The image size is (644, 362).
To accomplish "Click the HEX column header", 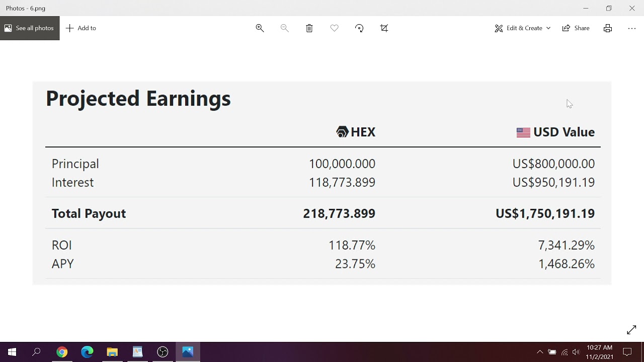I will [356, 132].
